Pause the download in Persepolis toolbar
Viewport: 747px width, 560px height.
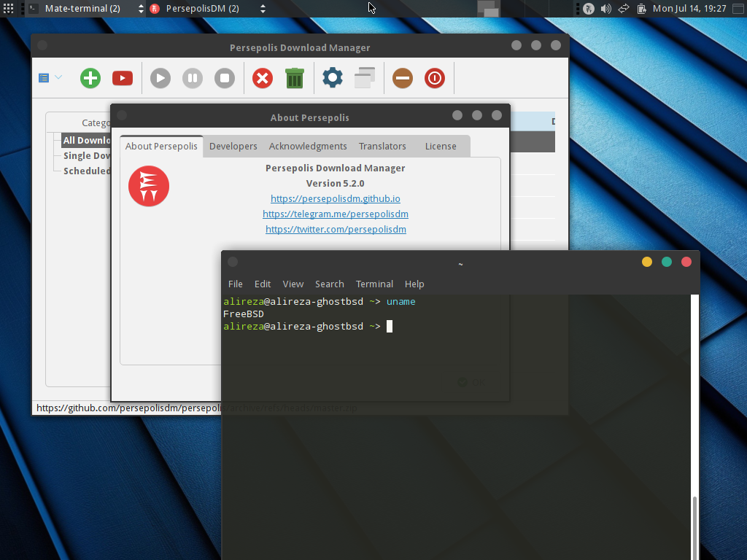point(193,78)
